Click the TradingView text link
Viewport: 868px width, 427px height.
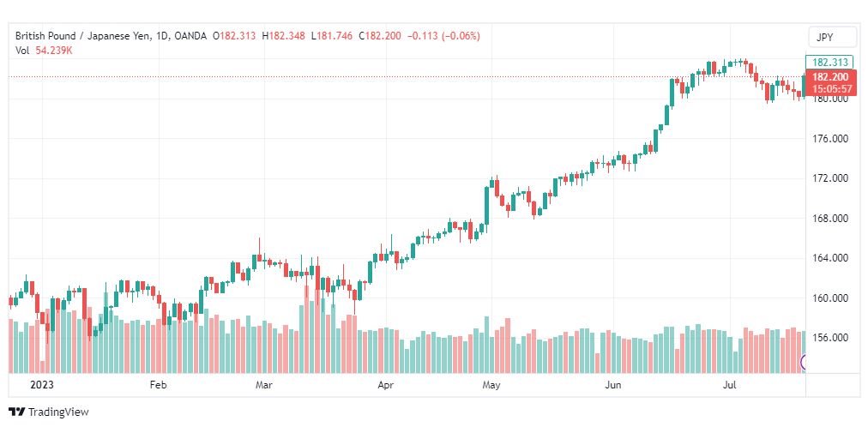[58, 412]
